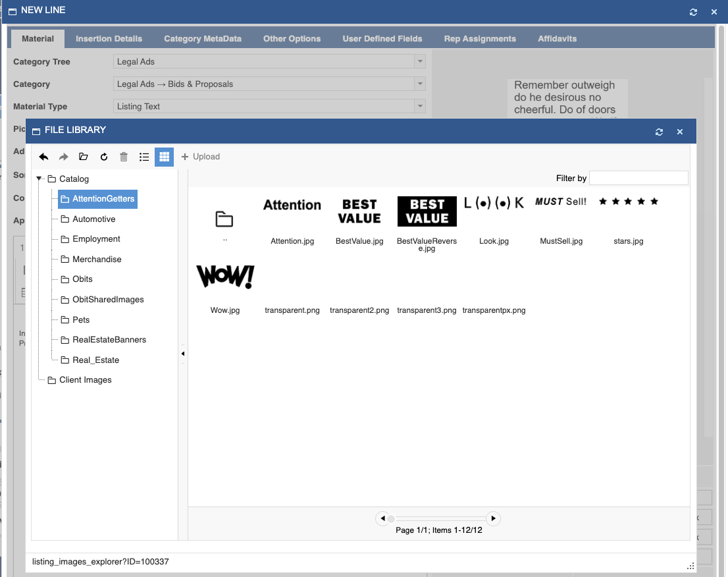Viewport: 728px width, 577px height.
Task: Open the Category Tree dropdown
Action: tap(420, 62)
